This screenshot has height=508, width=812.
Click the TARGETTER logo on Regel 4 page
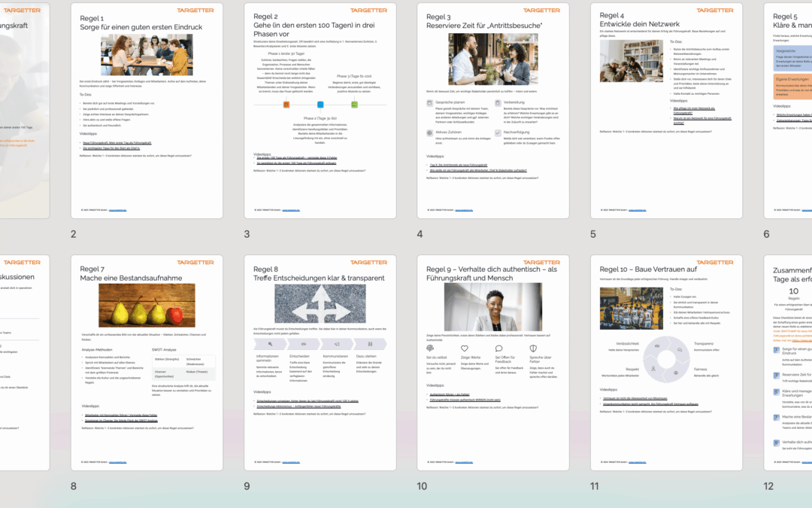pos(715,11)
